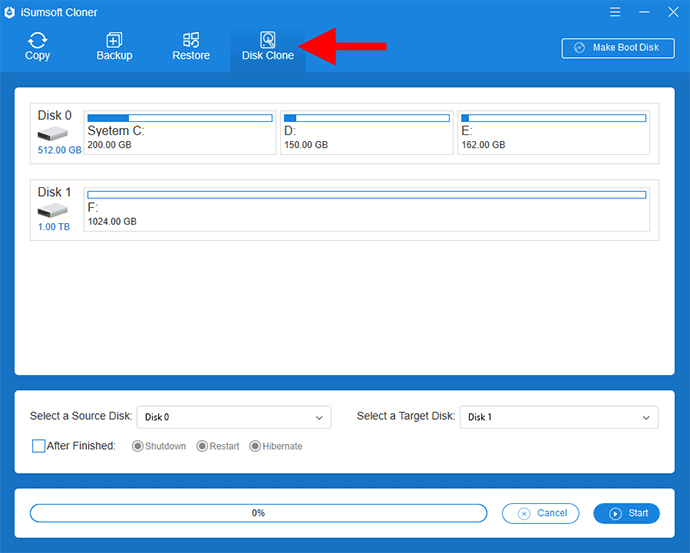Click the D: partition usage bar

coord(367,118)
